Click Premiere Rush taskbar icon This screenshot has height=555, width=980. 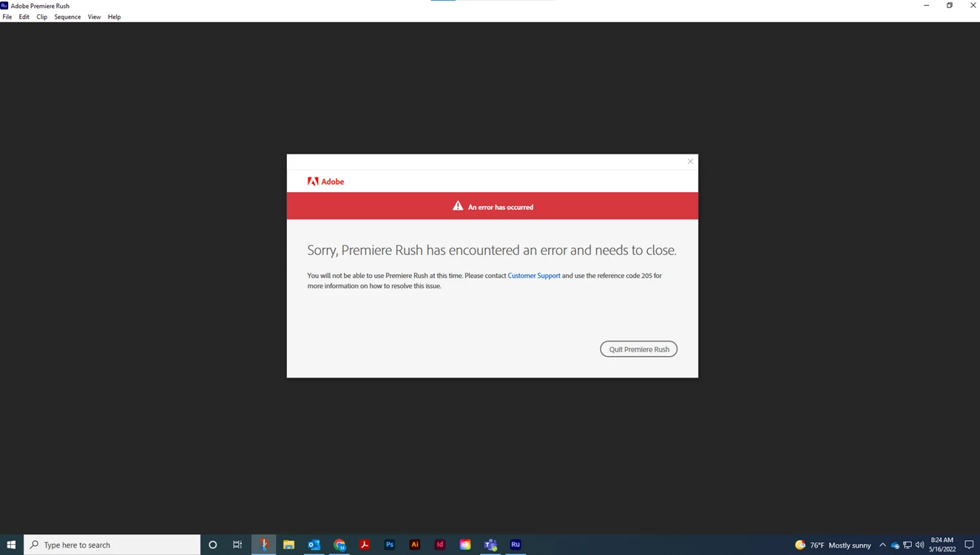tap(516, 545)
